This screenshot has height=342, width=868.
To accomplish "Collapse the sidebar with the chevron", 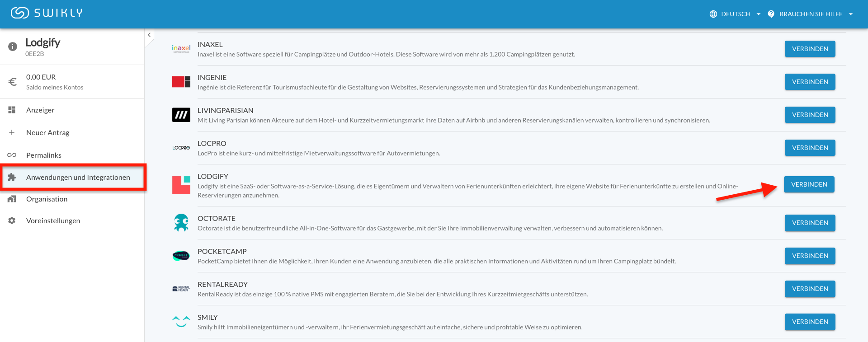I will 149,35.
